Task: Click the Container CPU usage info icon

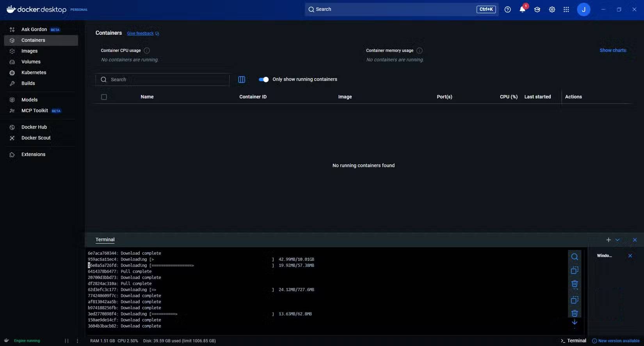Action: [x=147, y=50]
